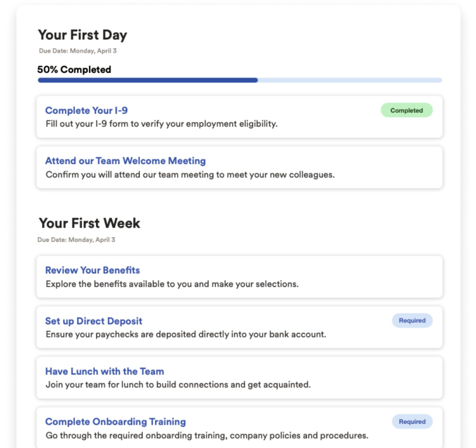Open the Set up Direct Deposit link
The height and width of the screenshot is (448, 476).
click(x=93, y=321)
